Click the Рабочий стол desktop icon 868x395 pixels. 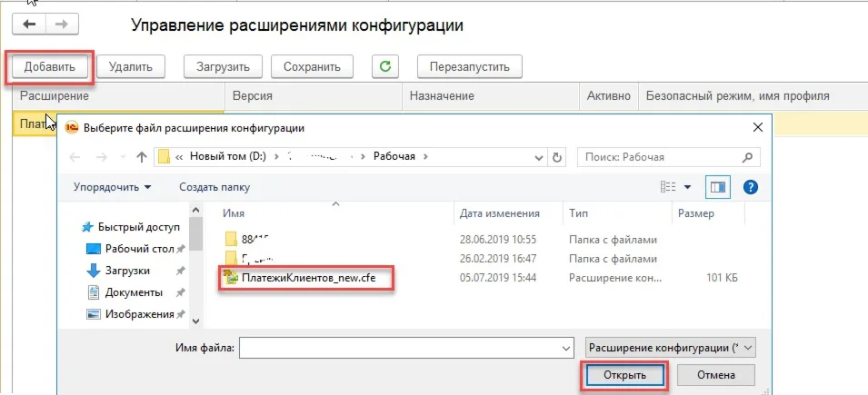point(94,249)
